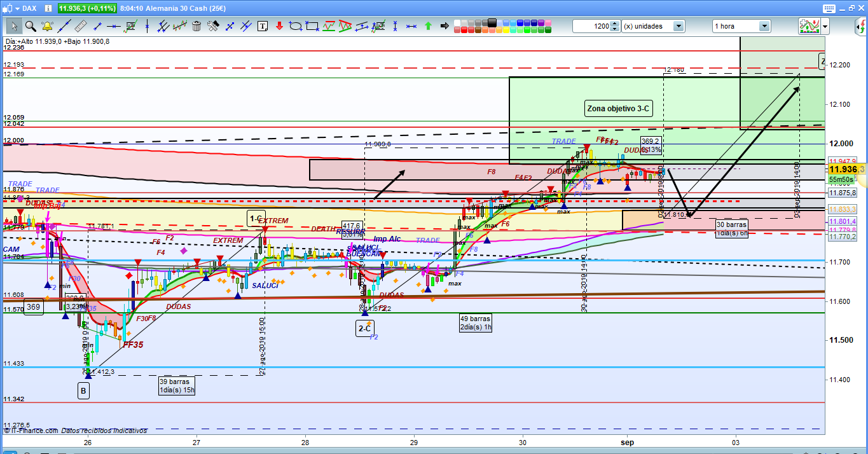
Task: Open the '(x) unidades' dropdown
Action: pyautogui.click(x=679, y=26)
